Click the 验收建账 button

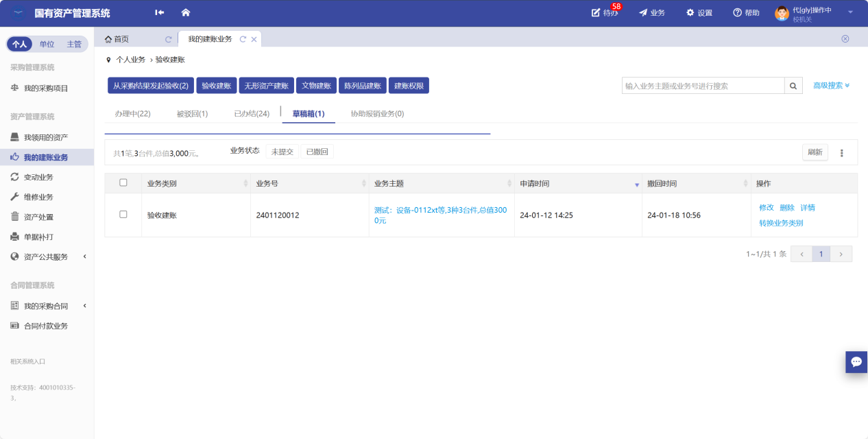click(x=217, y=86)
